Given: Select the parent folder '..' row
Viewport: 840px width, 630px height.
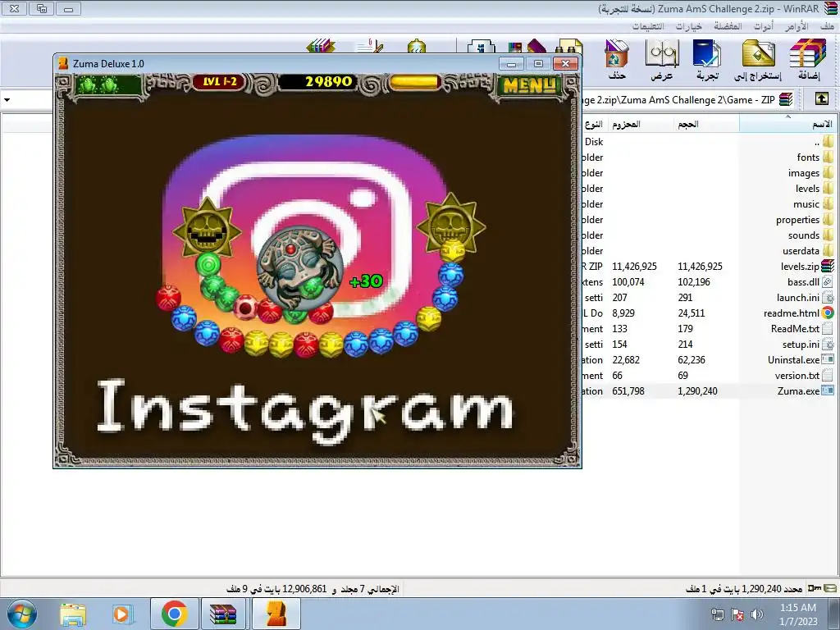Looking at the screenshot, I should pyautogui.click(x=708, y=142).
